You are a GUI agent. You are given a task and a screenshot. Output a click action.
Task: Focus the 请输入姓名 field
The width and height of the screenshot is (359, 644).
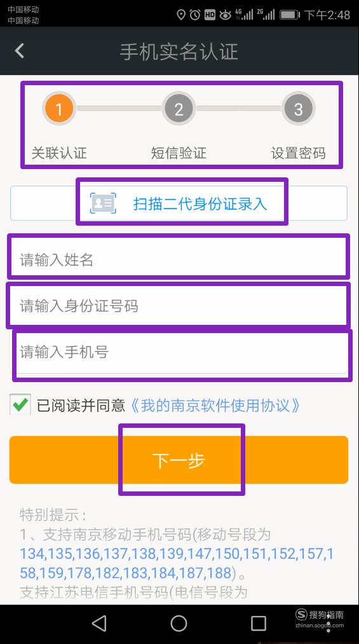(179, 259)
